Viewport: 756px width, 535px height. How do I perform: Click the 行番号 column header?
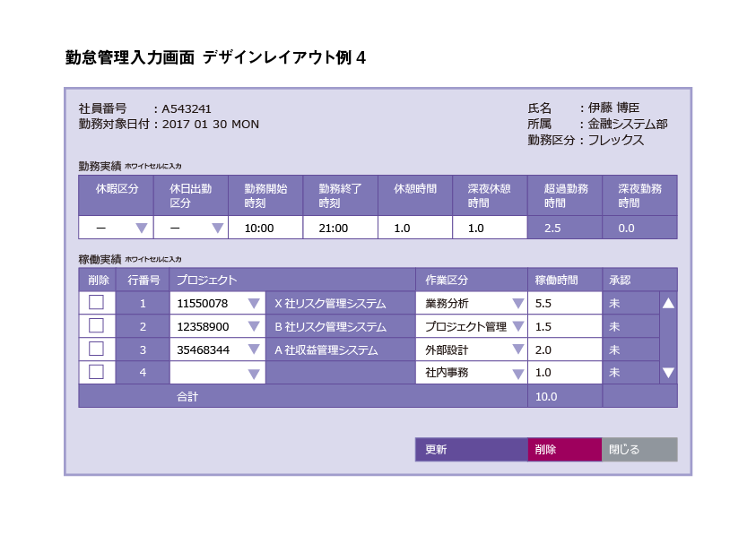(143, 280)
